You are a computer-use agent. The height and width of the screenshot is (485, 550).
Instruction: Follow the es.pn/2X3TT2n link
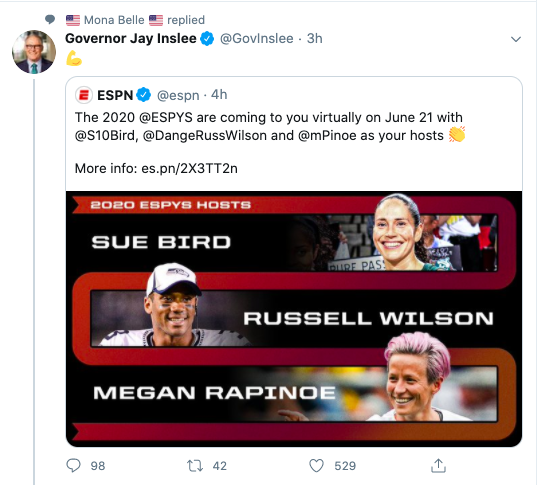189,169
